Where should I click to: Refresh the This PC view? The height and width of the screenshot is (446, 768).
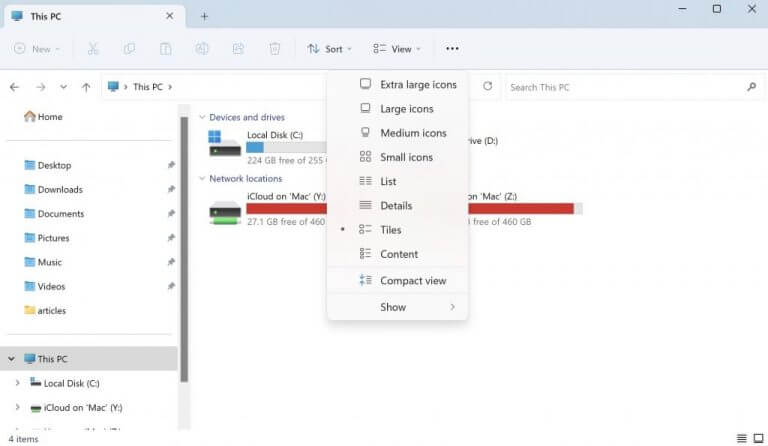487,86
